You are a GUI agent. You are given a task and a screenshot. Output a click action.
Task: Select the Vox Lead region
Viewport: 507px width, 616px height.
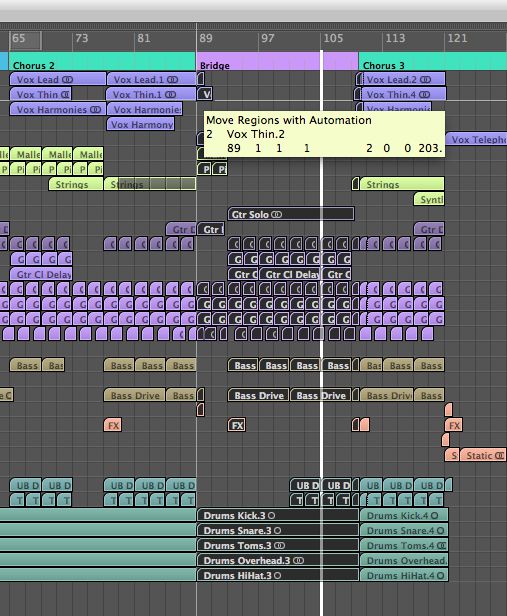58,79
